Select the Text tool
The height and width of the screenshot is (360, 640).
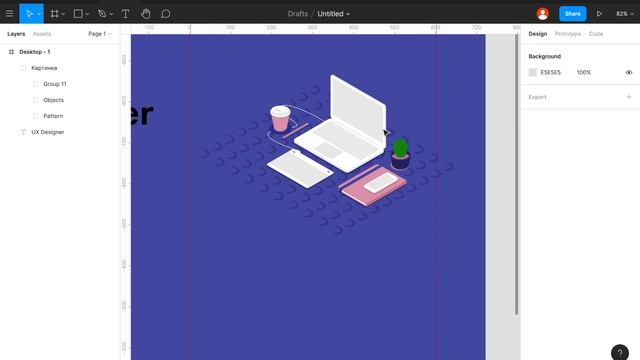[125, 13]
